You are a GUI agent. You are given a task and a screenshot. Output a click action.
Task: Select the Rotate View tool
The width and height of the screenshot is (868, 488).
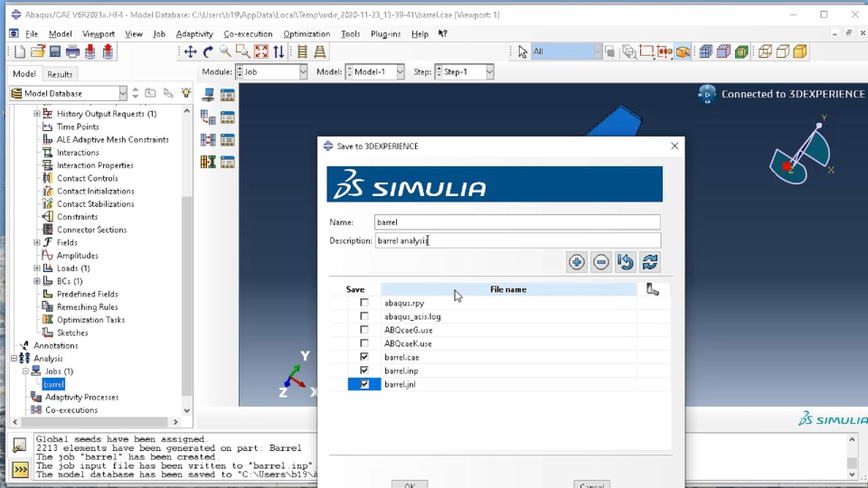click(208, 52)
